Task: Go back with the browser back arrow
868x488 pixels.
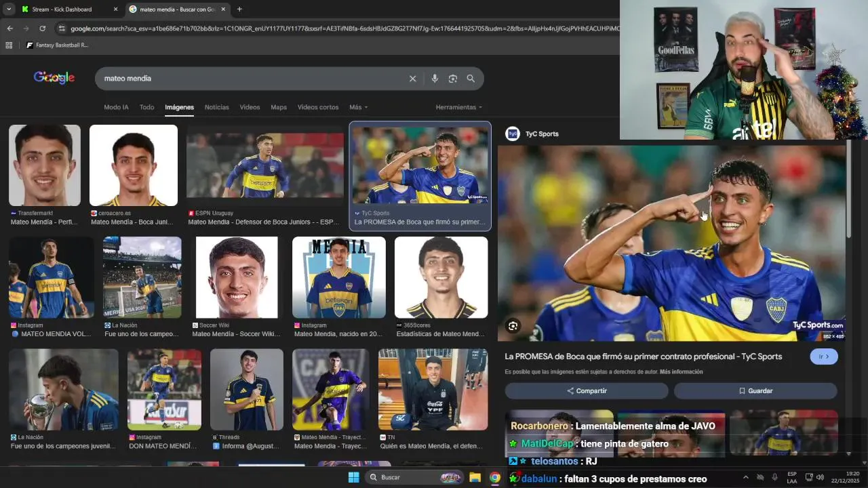Action: point(9,28)
